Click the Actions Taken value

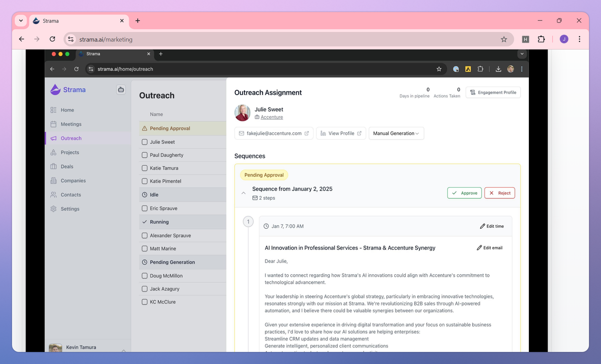tap(458, 90)
